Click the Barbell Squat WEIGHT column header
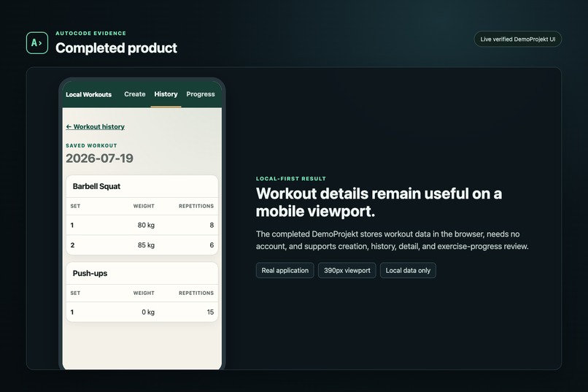The height and width of the screenshot is (392, 588). click(x=144, y=206)
